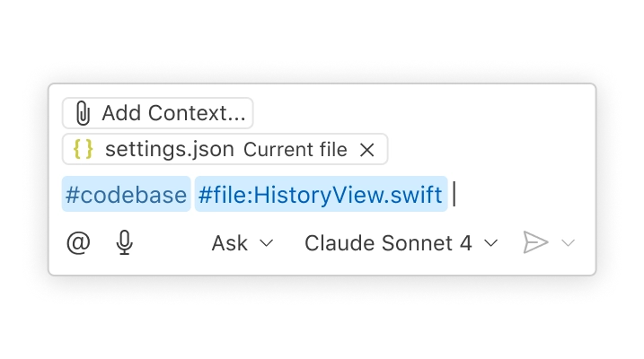Click the #file:HistoryView.swift reference
This screenshot has width=644, height=359.
click(x=321, y=195)
